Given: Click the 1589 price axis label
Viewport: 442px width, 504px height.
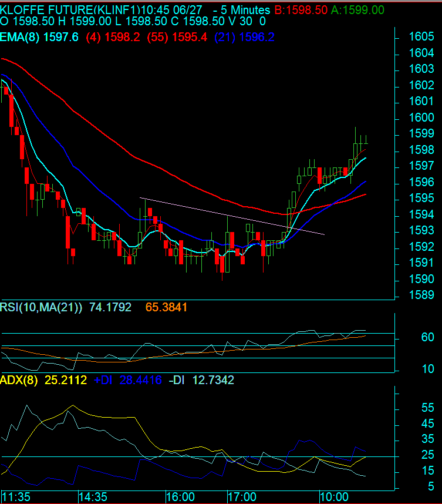Looking at the screenshot, I should coord(421,295).
